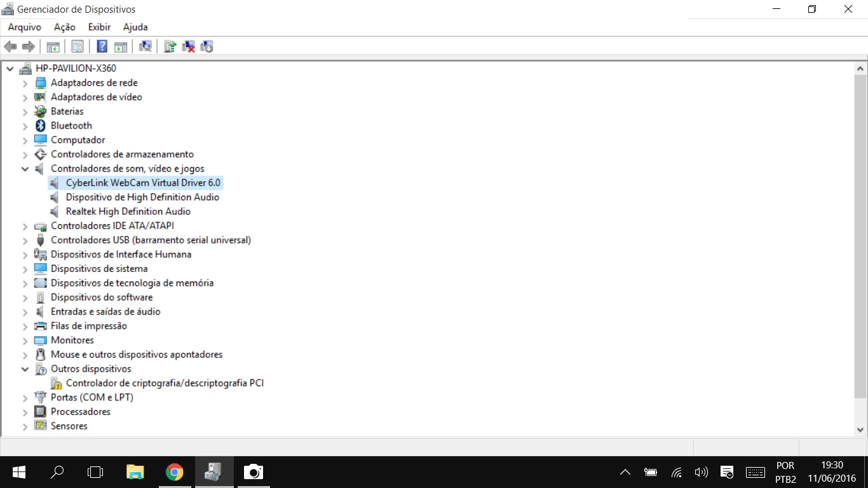Open Properties from the toolbar icon
Image resolution: width=868 pixels, height=488 pixels.
coord(78,46)
